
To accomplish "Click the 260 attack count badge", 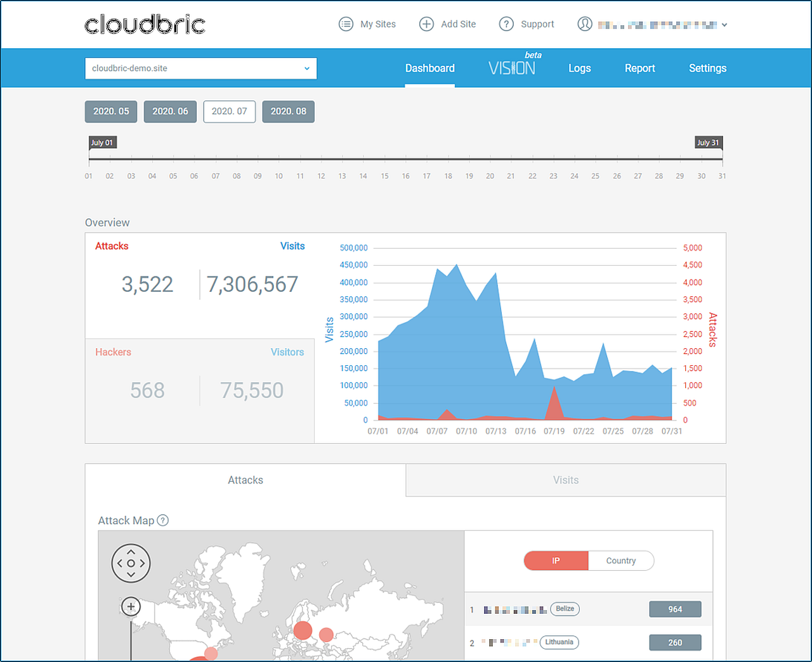I will point(675,642).
